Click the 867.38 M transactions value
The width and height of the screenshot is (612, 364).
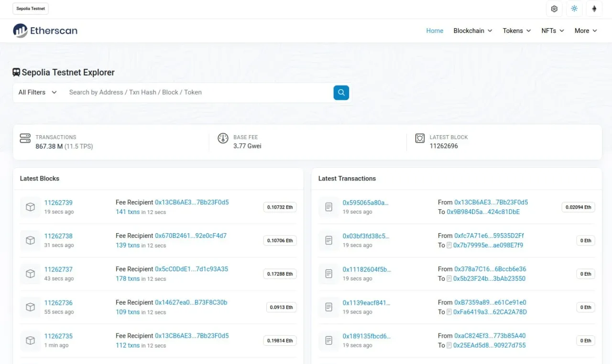click(x=49, y=146)
